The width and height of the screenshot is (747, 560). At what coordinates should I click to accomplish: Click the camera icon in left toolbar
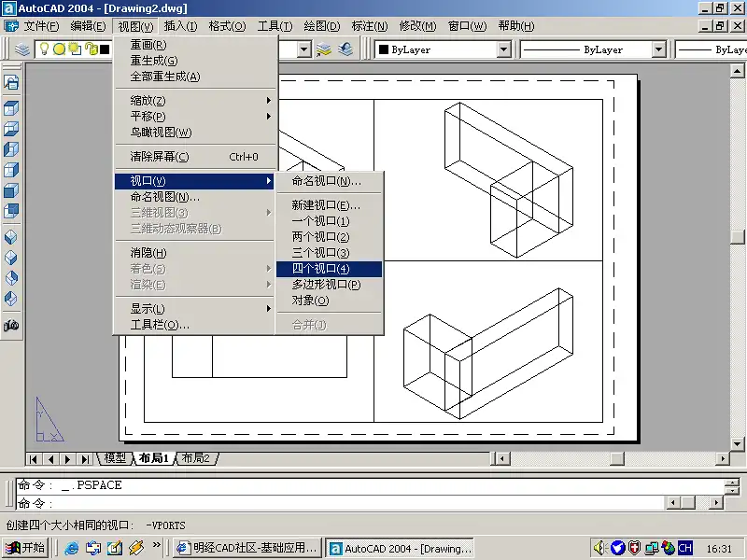tap(11, 326)
